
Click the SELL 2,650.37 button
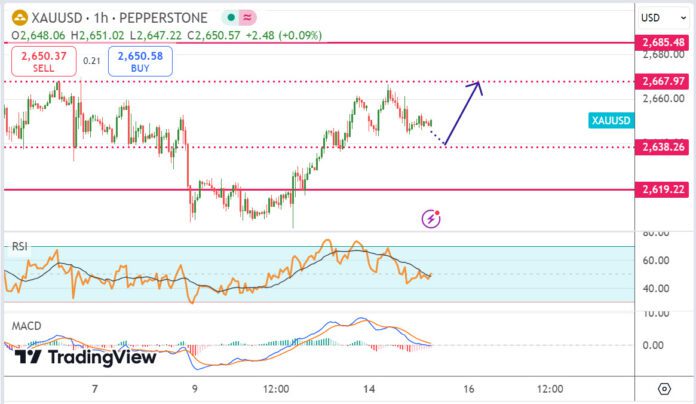[45, 61]
